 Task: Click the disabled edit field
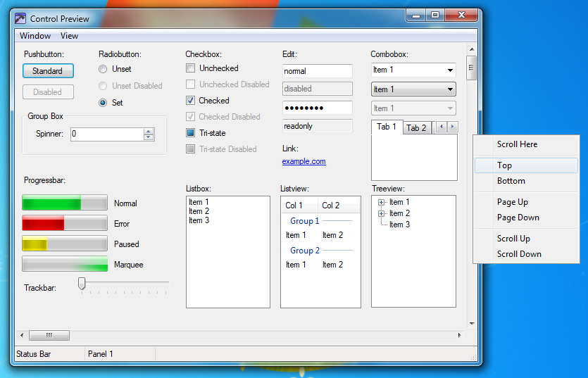click(x=318, y=89)
